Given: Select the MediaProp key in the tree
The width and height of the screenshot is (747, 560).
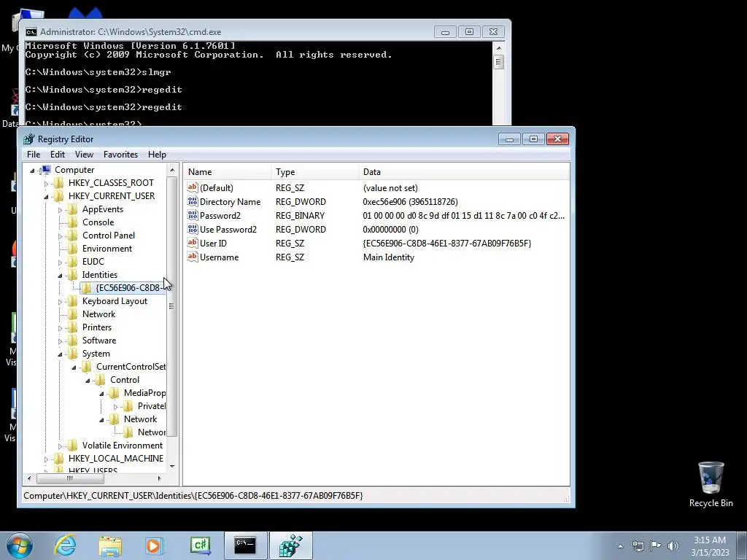Looking at the screenshot, I should tap(145, 393).
